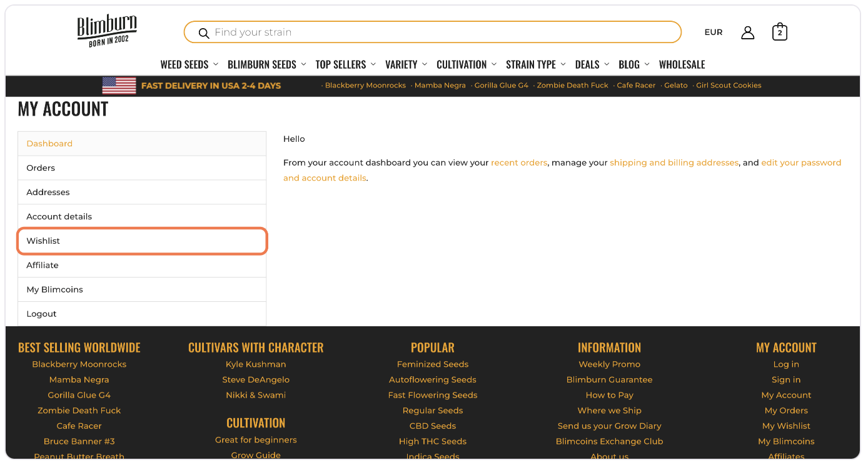Screen dimensions: 868x465
Task: Expand the Strain Type menu
Action: pyautogui.click(x=536, y=64)
